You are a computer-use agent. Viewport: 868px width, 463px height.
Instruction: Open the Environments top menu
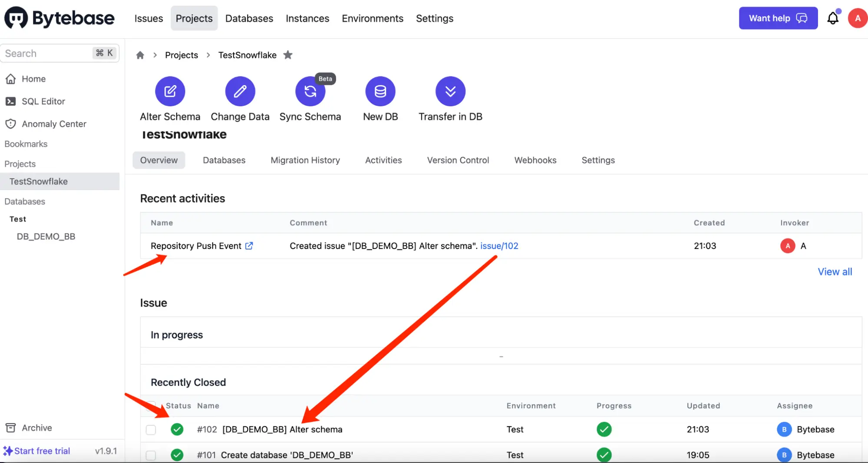pyautogui.click(x=373, y=18)
